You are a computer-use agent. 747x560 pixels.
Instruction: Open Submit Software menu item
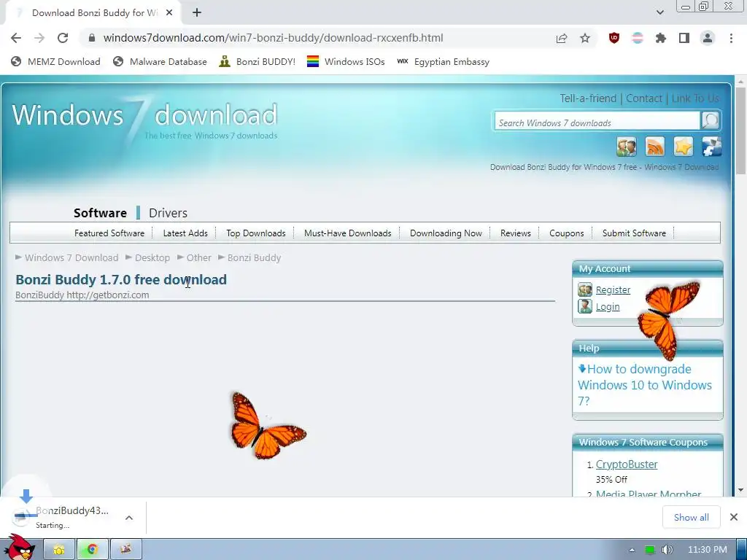[x=634, y=233]
